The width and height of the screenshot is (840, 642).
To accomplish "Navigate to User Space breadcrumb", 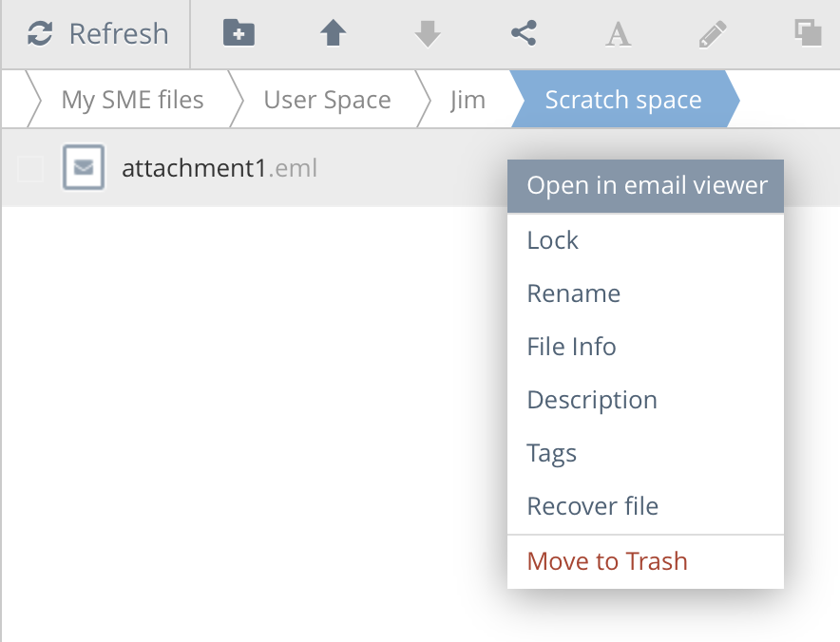I will (x=327, y=100).
